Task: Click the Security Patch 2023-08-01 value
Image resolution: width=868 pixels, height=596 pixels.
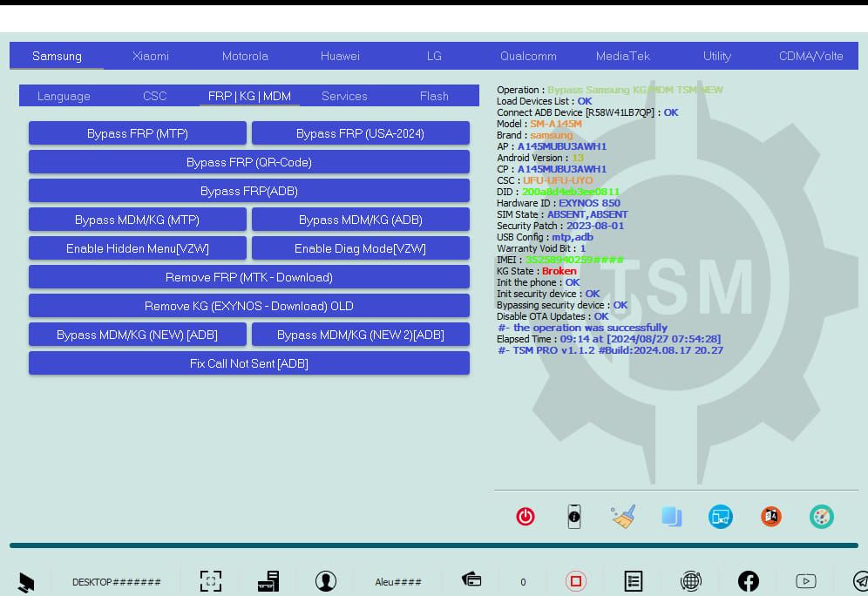Action: coord(595,226)
